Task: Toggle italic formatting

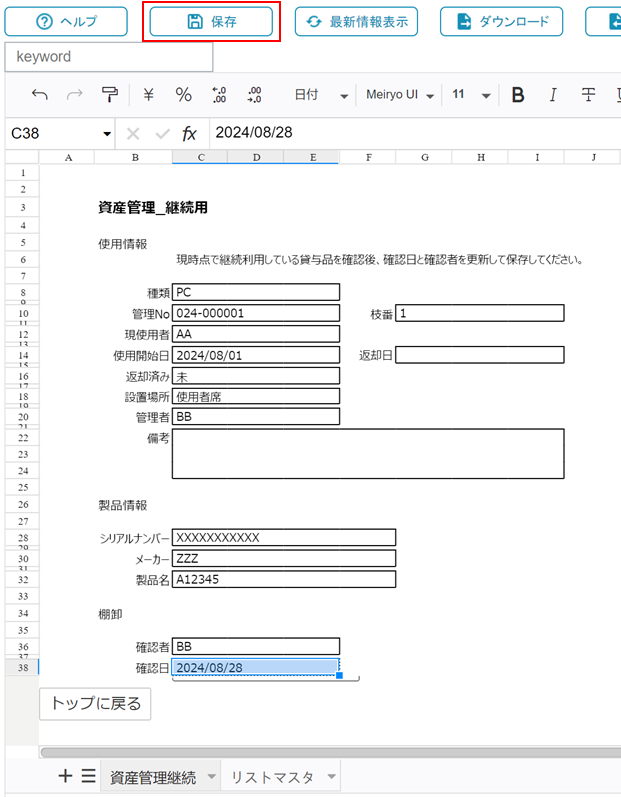Action: pyautogui.click(x=553, y=95)
